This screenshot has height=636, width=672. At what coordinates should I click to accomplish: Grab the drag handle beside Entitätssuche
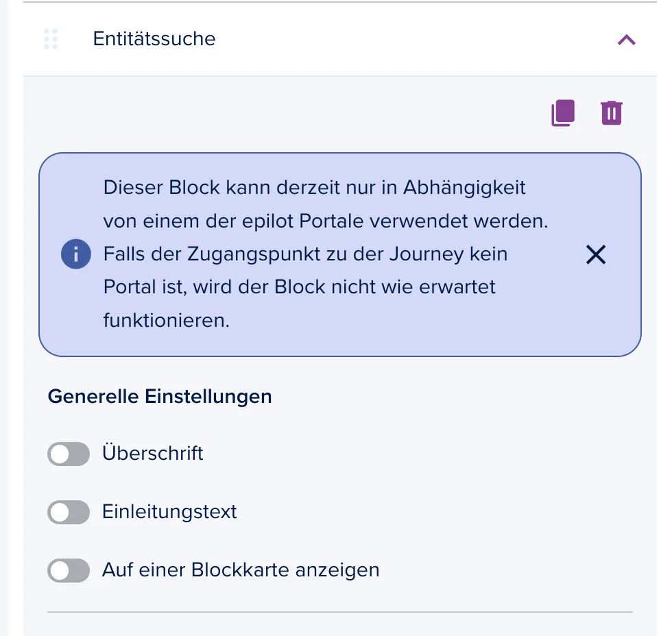(x=51, y=39)
